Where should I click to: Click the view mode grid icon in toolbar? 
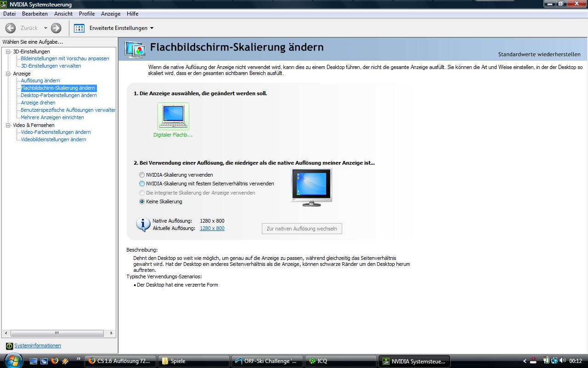coord(79,28)
